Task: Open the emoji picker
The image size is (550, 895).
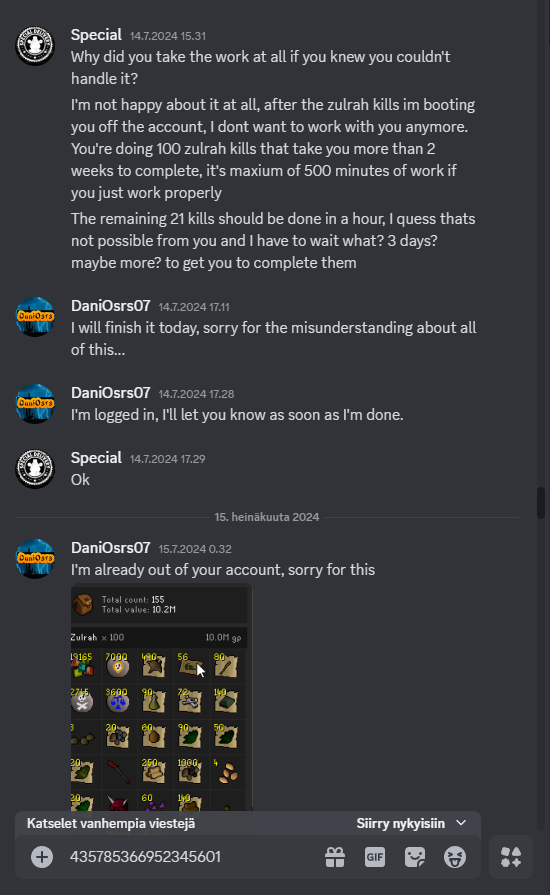Action: pos(455,857)
